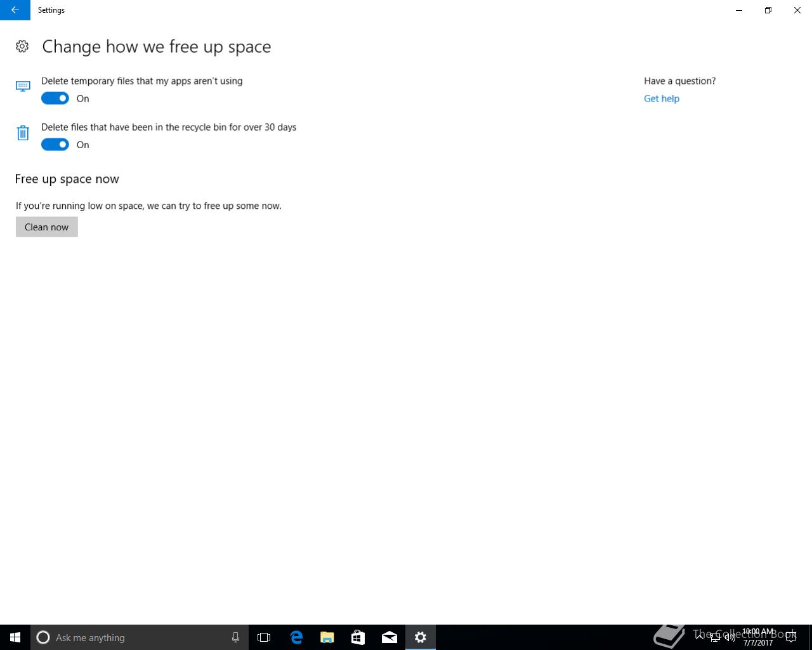Open the Mail app from the taskbar

click(x=390, y=637)
